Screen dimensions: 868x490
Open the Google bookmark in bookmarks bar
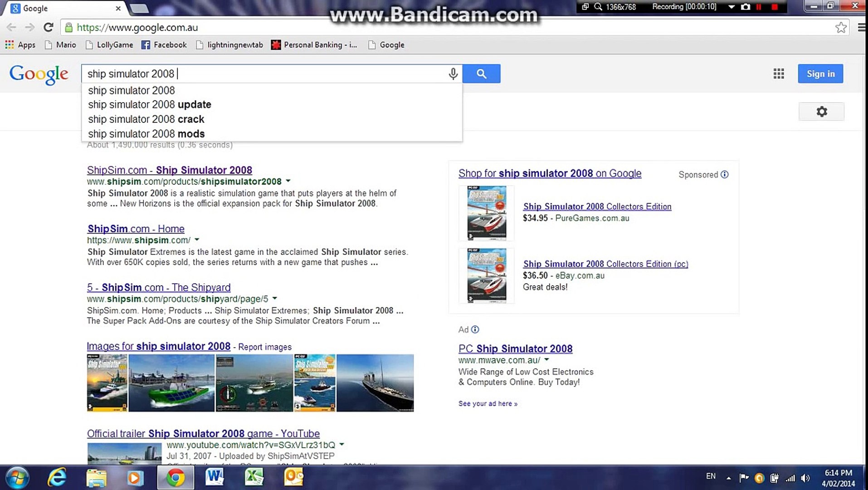point(386,45)
